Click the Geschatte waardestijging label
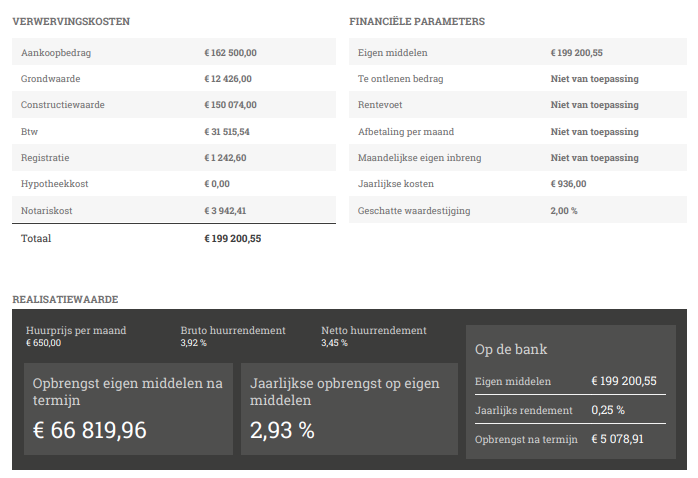 coord(414,211)
